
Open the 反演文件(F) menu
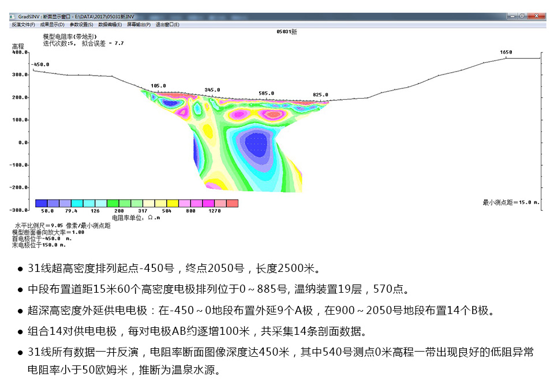[x=23, y=25]
